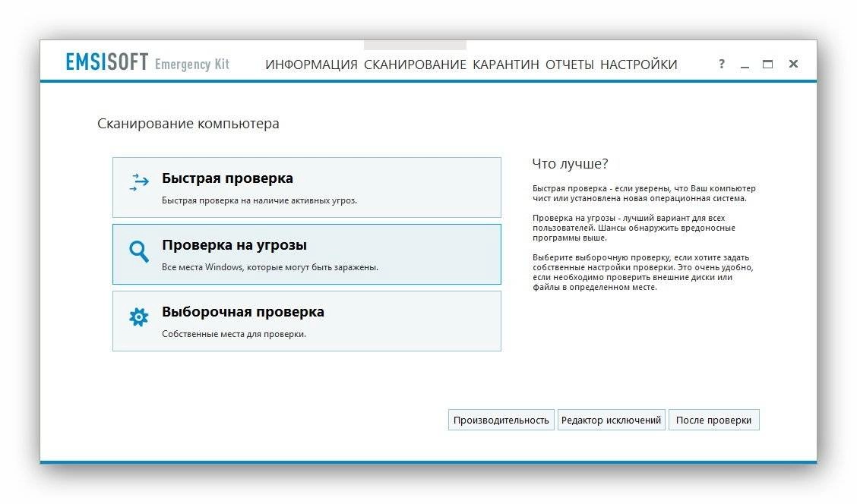Viewport: 857px width, 504px height.
Task: Minimize the Emsisoft window
Action: coord(745,66)
